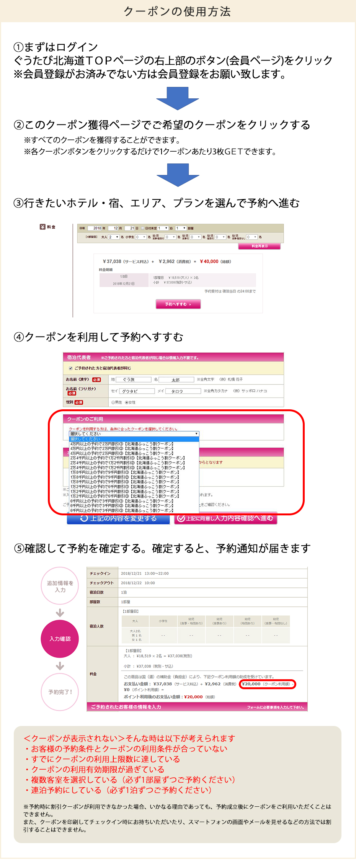Expand the coupon 選択してください dropdown
Viewport: 356px width, 868px height.
click(134, 434)
